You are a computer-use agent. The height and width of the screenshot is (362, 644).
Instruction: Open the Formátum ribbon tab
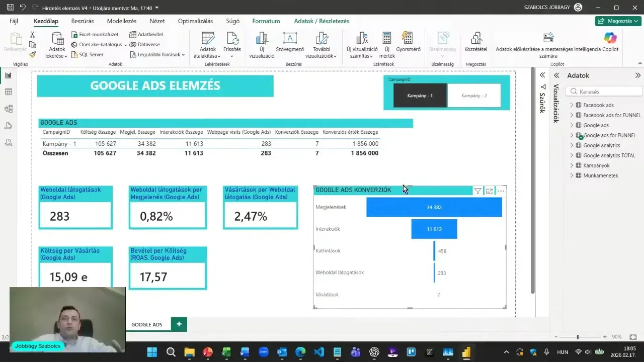(266, 21)
